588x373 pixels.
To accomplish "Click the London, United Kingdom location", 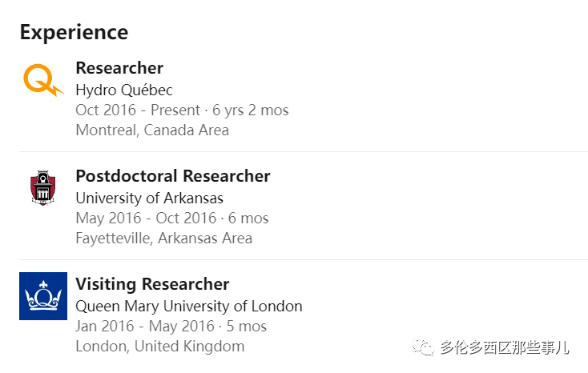I will coord(159,347).
